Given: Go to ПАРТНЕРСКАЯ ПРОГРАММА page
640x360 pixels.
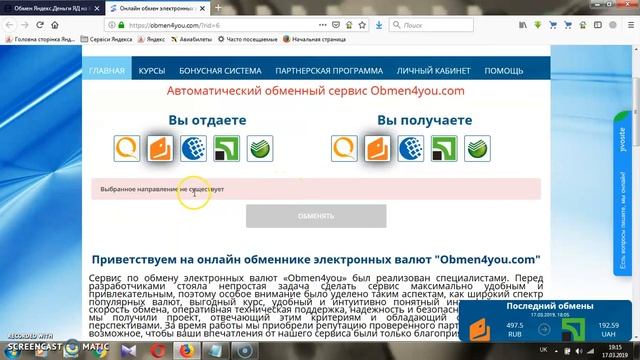Looking at the screenshot, I should coord(329,71).
